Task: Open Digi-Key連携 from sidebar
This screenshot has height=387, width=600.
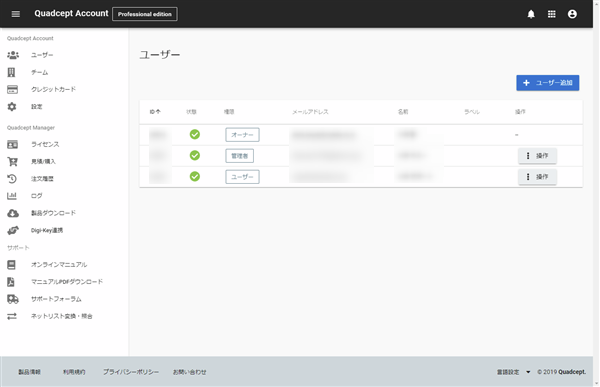Action: pyautogui.click(x=47, y=230)
